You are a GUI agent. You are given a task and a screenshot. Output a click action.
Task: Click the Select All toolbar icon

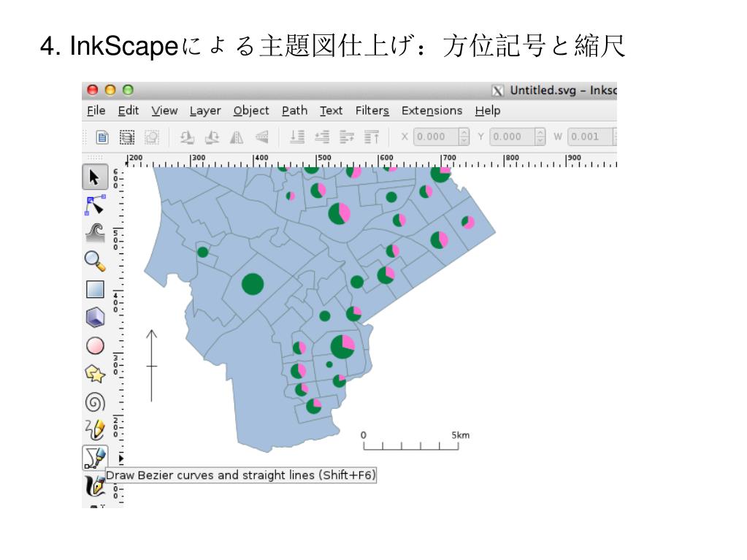102,137
